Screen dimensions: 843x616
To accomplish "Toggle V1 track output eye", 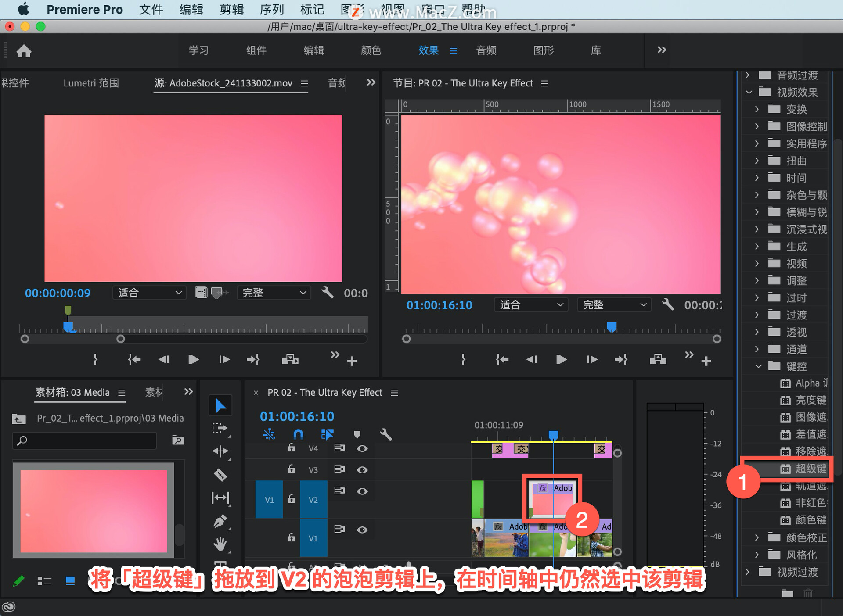I will coord(362,530).
